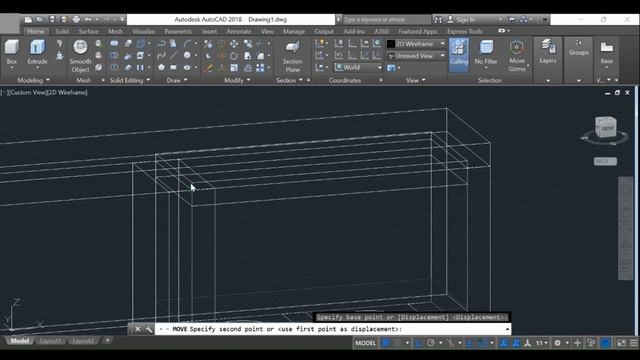
Task: Toggle the Culling selection option
Action: [x=459, y=55]
